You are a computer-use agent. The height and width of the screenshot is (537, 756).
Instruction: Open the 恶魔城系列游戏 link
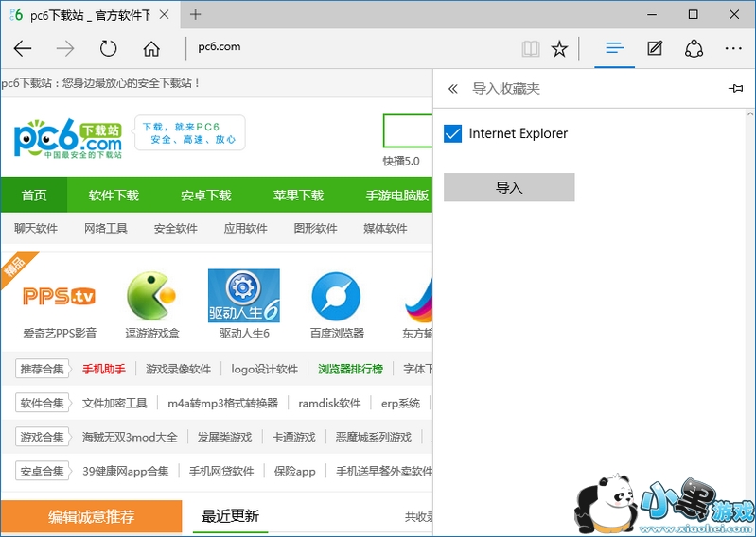[374, 437]
